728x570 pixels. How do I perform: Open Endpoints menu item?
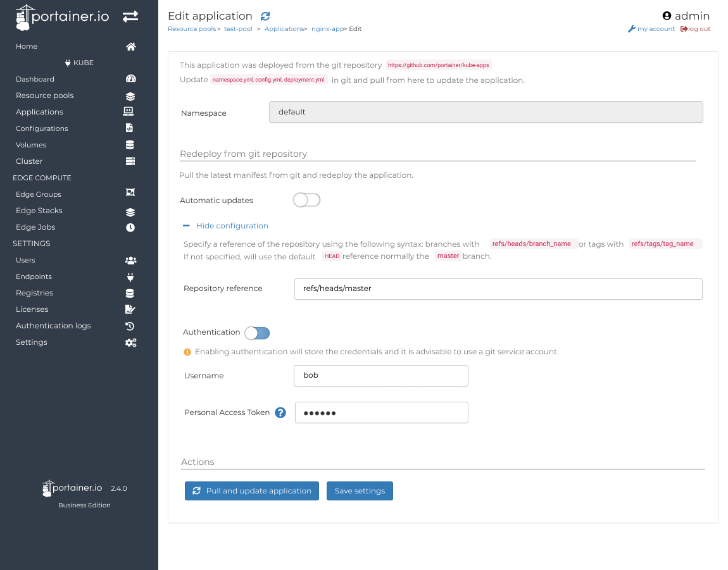coord(34,276)
